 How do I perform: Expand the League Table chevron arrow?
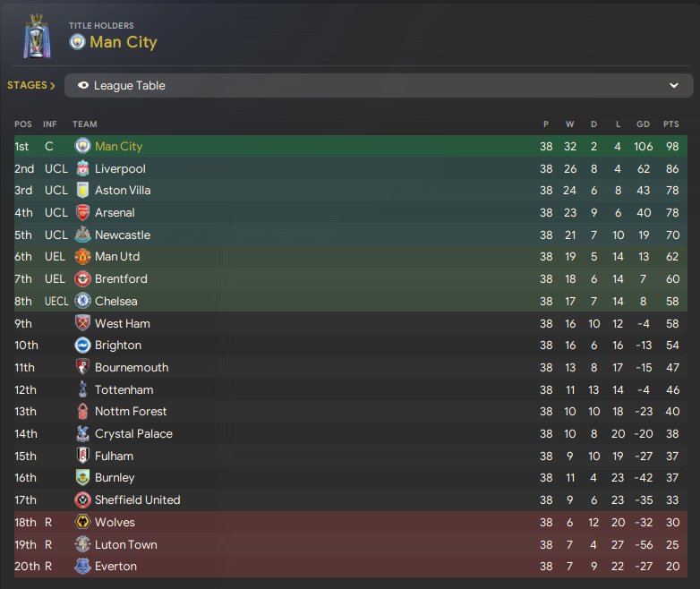click(x=674, y=86)
